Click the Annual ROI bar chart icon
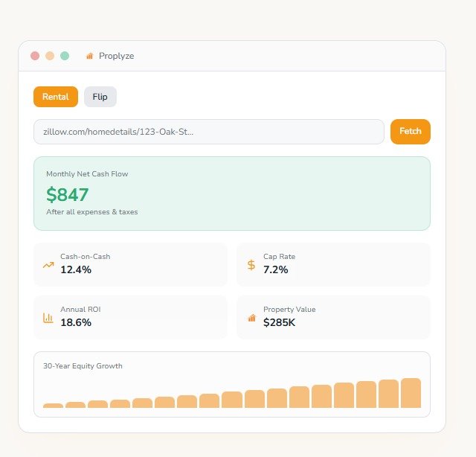 48,318
